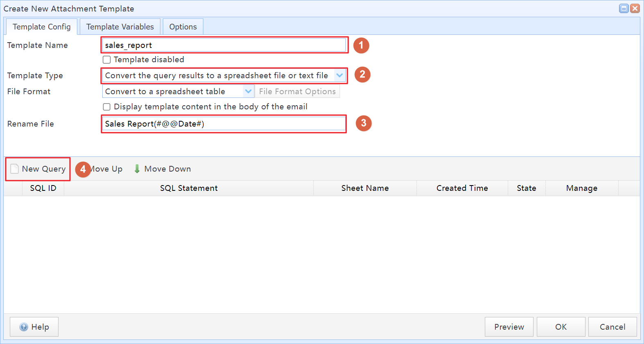Expand the Template Type dropdown arrow
Viewport: 644px width, 344px height.
[340, 75]
